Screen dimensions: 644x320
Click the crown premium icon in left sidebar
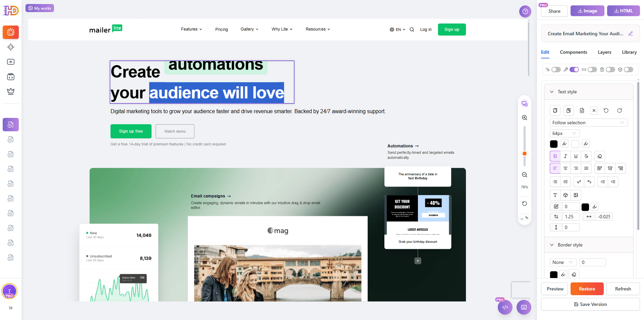click(11, 91)
